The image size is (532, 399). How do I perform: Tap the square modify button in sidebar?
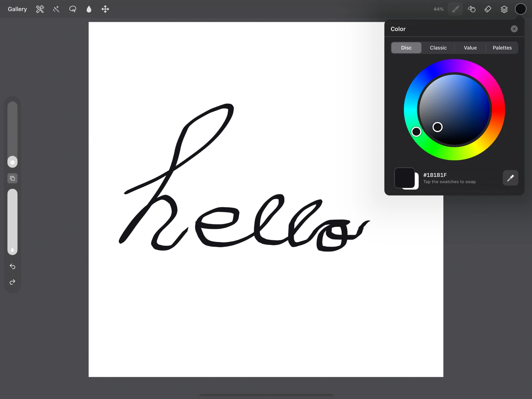[x=12, y=178]
